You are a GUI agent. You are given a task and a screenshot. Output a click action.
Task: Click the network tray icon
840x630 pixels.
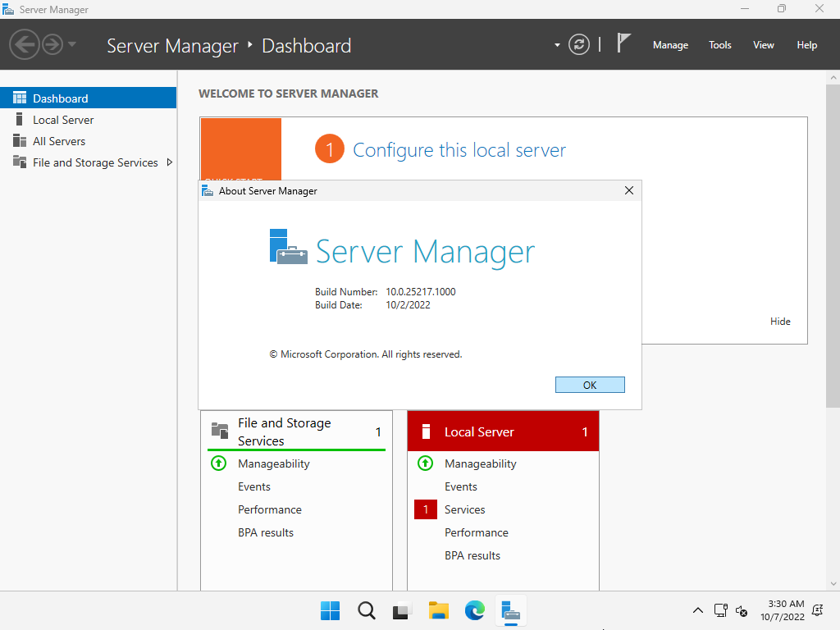pyautogui.click(x=720, y=610)
